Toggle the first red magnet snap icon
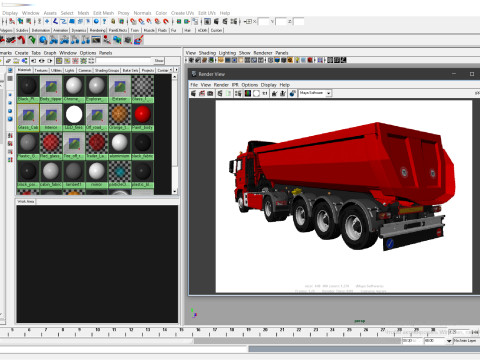The image size is (480, 360). coord(133,21)
